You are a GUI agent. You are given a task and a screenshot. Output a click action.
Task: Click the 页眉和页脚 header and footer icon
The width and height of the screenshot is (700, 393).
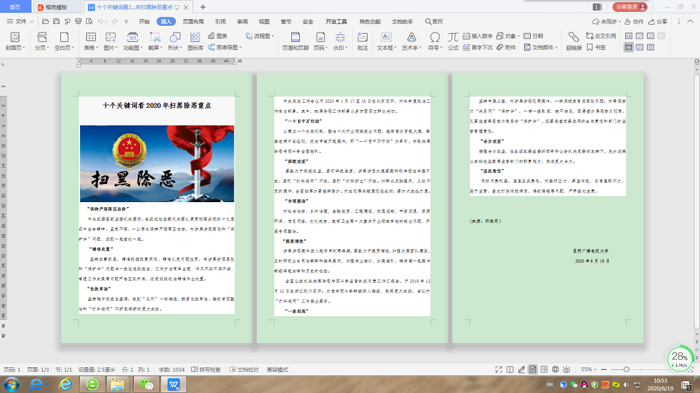click(296, 41)
